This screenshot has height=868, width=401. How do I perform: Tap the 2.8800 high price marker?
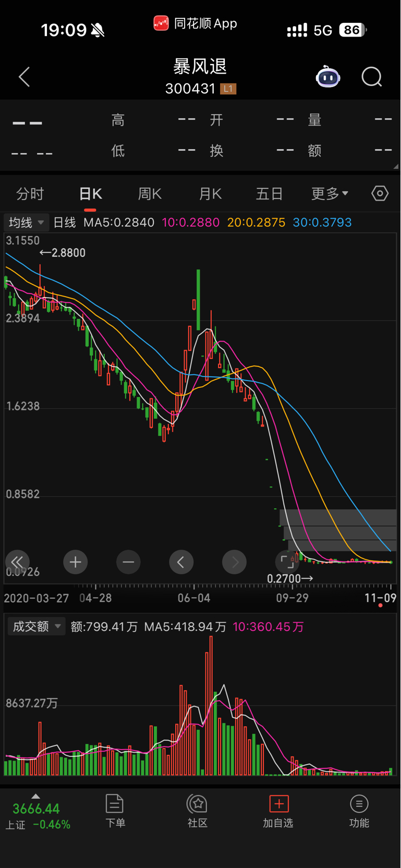(63, 253)
